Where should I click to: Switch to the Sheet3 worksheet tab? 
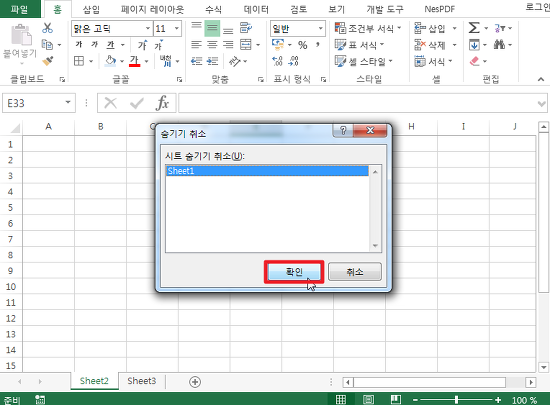coord(141,381)
